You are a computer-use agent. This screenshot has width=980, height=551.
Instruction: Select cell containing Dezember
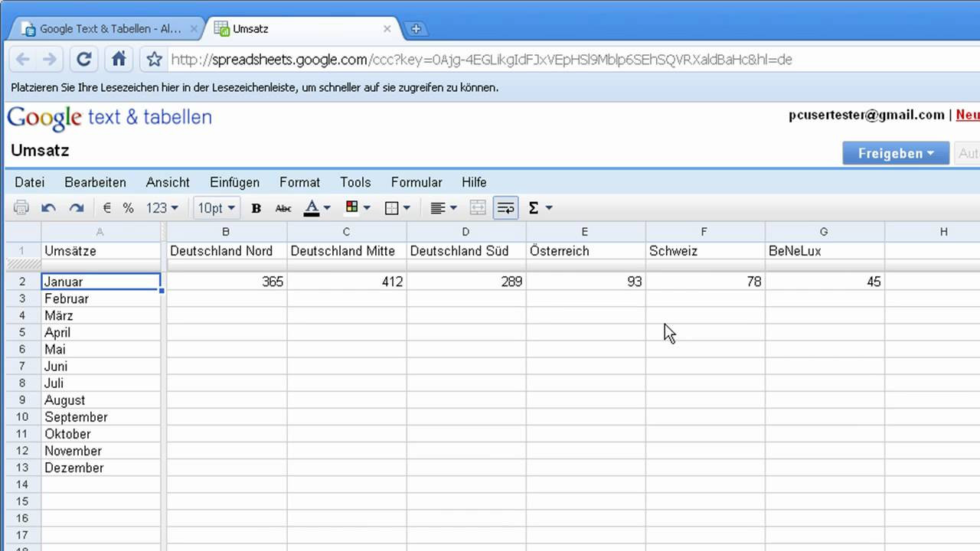click(x=101, y=468)
